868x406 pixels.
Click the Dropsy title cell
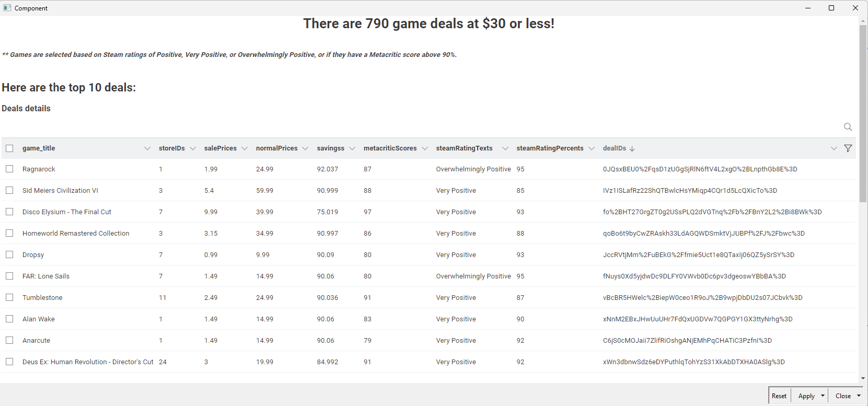[x=33, y=254]
